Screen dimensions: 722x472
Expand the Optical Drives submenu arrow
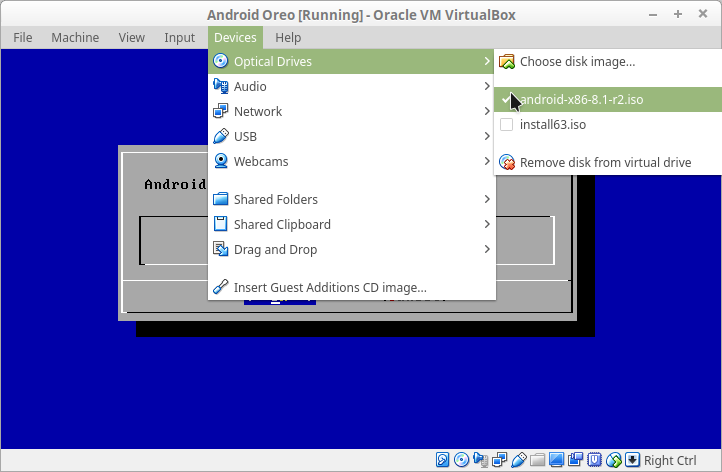(x=487, y=61)
